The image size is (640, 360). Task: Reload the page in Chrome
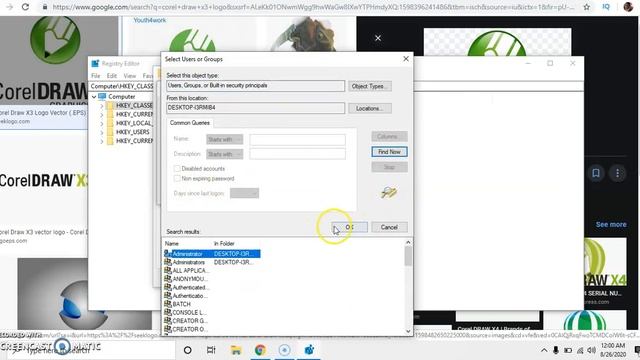(25, 7)
